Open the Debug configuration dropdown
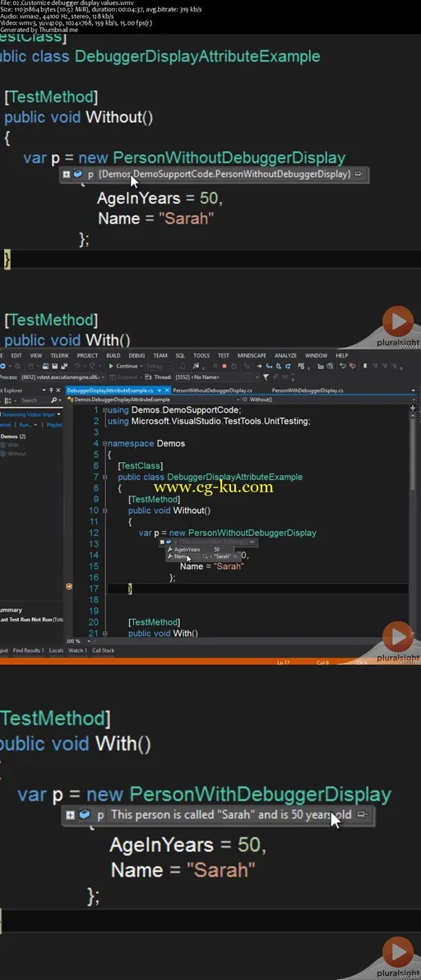The image size is (421, 980). (x=159, y=366)
